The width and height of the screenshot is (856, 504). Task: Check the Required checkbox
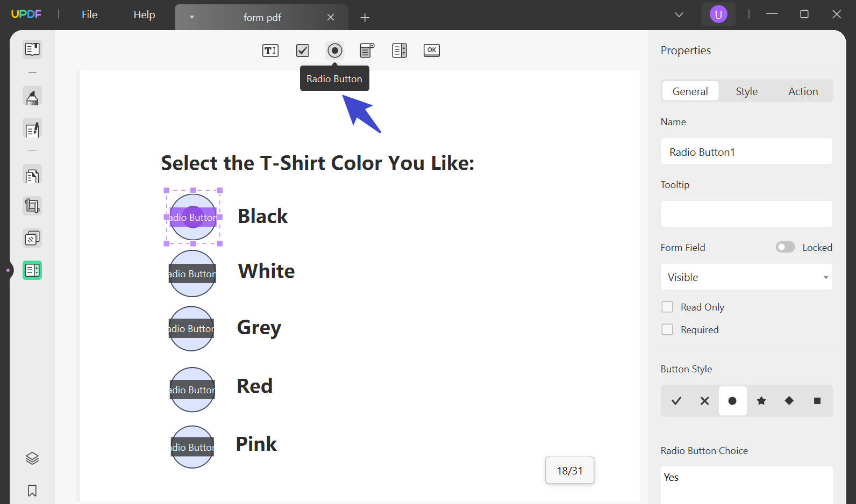[667, 329]
